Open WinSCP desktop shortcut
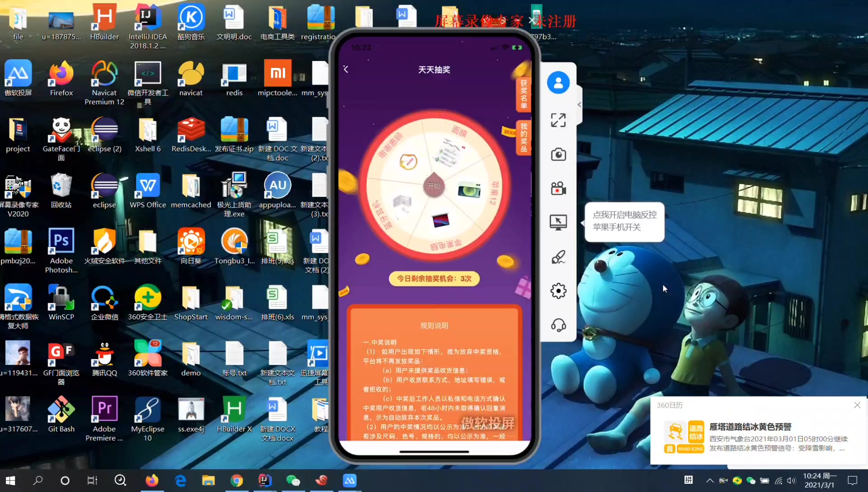Screen dimensions: 868x492 61,303
